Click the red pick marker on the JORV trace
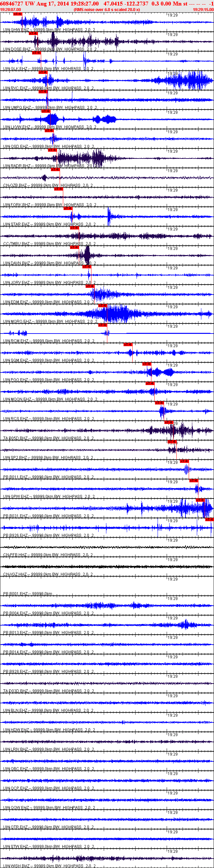 coord(87,267)
